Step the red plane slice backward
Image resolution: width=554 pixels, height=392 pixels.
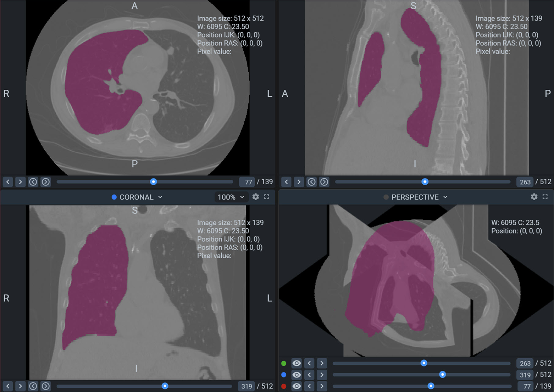(x=309, y=386)
